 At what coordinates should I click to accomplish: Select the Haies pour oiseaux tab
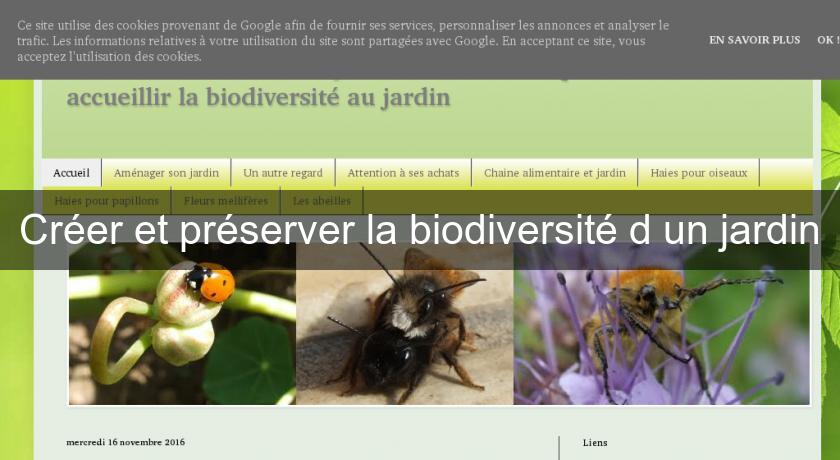coord(698,173)
